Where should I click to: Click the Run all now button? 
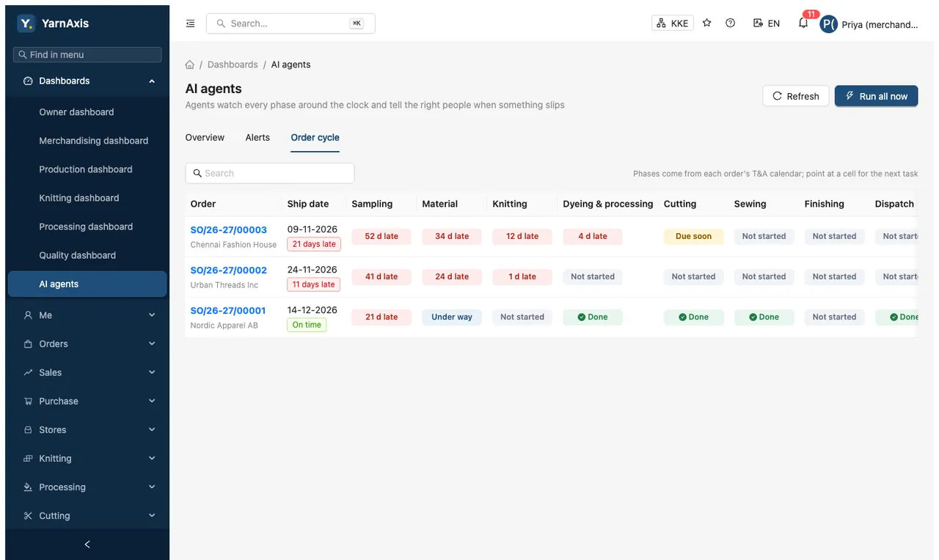tap(876, 96)
